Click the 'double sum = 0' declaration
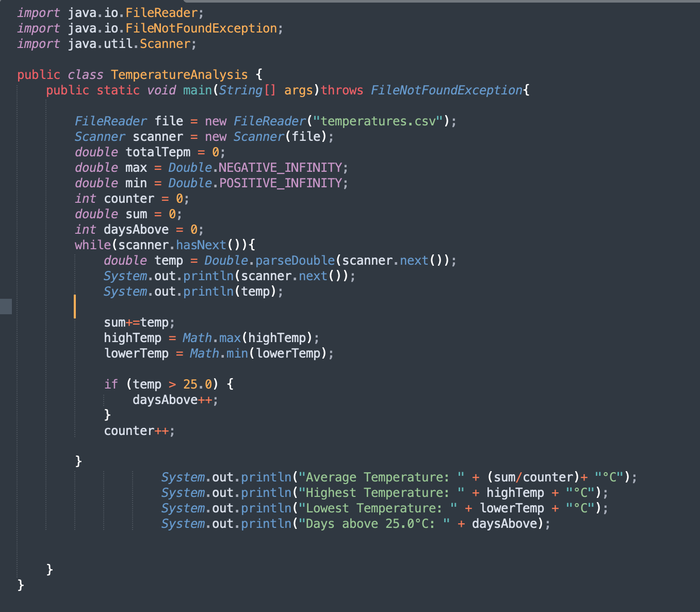 pos(128,214)
